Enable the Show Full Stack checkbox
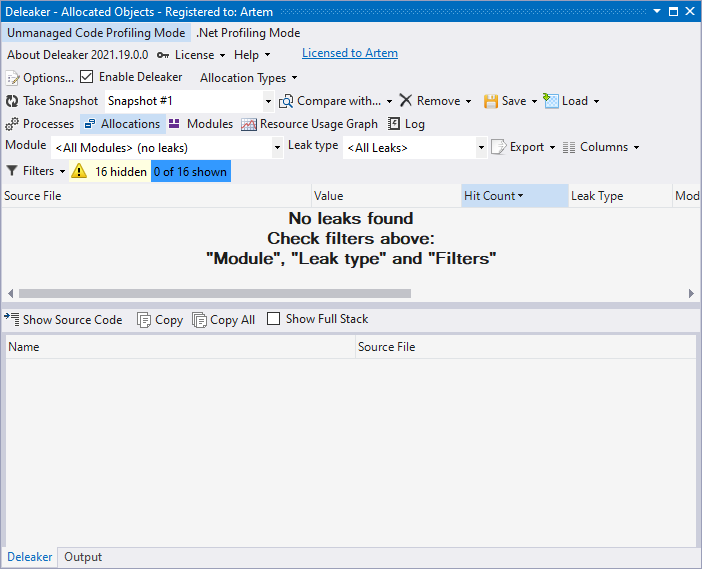 [x=274, y=319]
